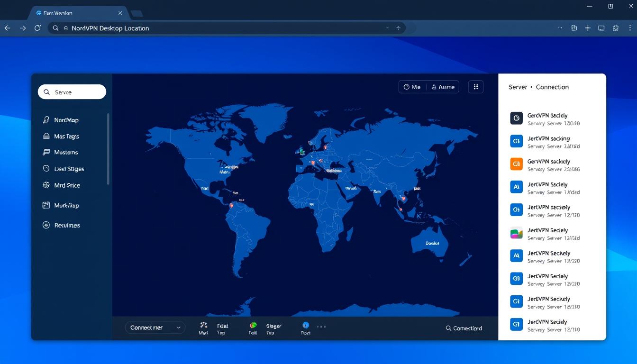This screenshot has width=637, height=364.
Task: Click the sidebar icon in browser toolbar
Action: (x=601, y=28)
